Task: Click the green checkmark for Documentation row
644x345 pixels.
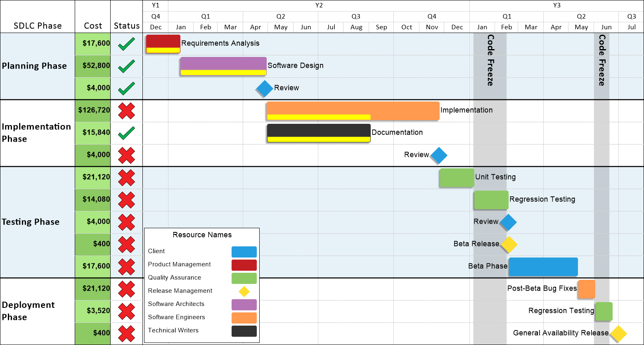Action: pyautogui.click(x=126, y=133)
